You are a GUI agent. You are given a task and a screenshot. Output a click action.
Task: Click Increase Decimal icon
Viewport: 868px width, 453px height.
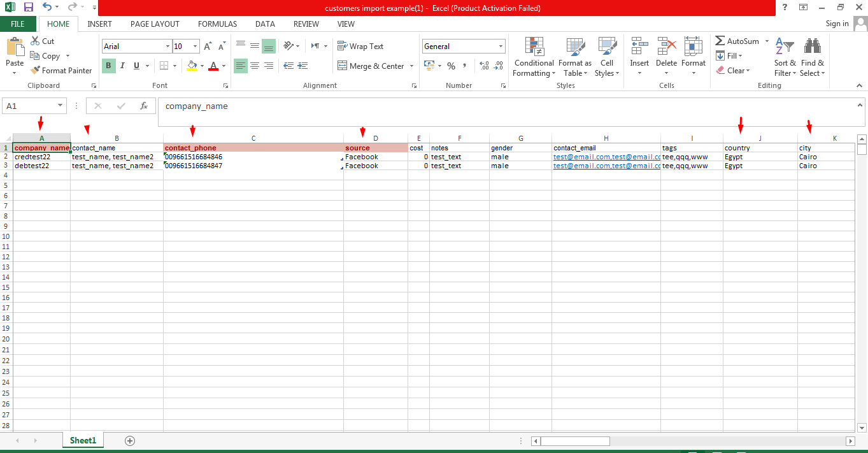pyautogui.click(x=484, y=66)
